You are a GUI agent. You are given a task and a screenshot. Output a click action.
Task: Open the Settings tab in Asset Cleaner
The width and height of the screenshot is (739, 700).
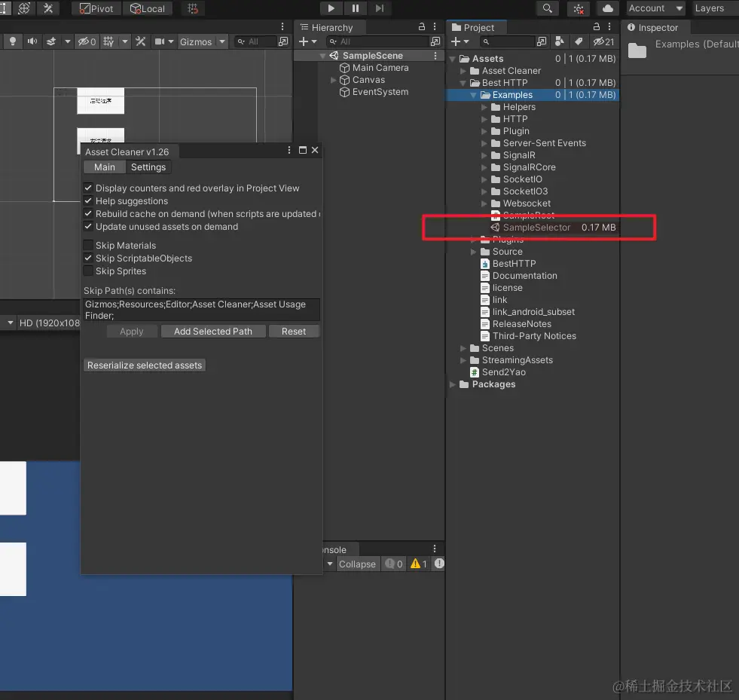click(148, 167)
